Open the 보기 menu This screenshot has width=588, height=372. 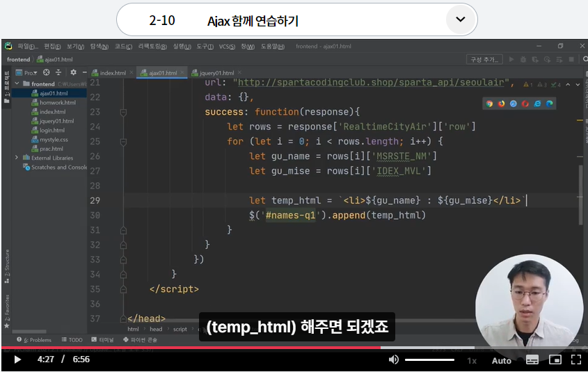tap(75, 47)
